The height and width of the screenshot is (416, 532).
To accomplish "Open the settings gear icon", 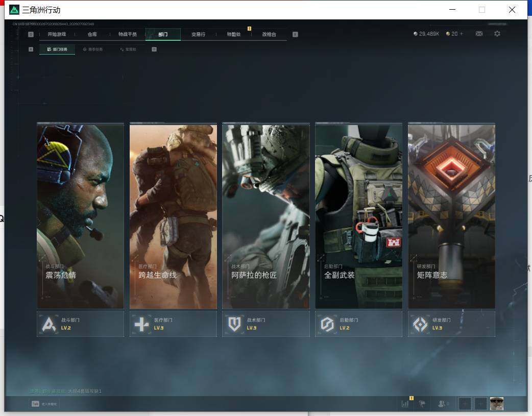I will (497, 34).
